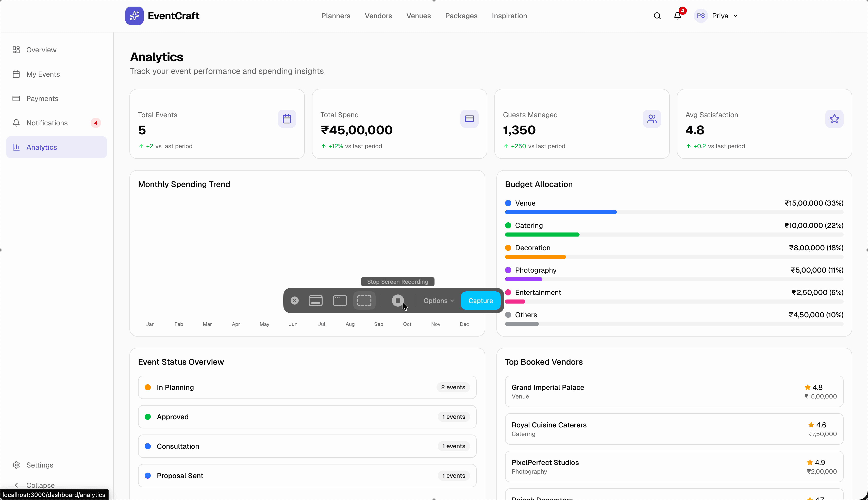Collapse the sidebar
This screenshot has height=500, width=868.
[36, 485]
